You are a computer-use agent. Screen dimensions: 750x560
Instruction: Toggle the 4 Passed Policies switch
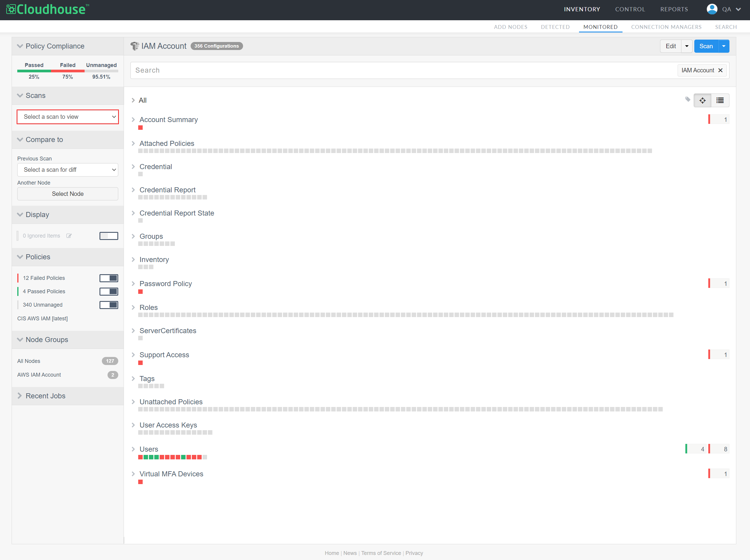pos(108,291)
